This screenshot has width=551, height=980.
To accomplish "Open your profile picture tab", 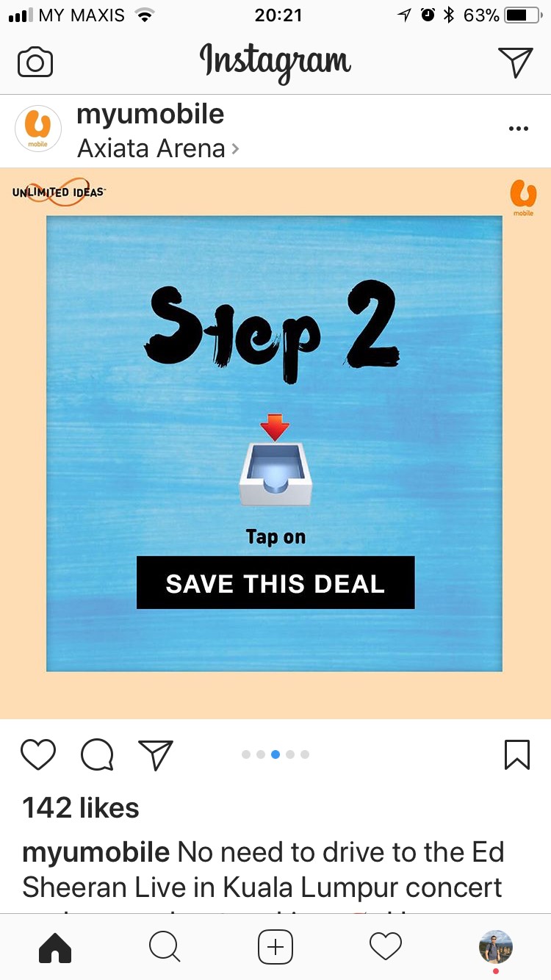I will [496, 947].
